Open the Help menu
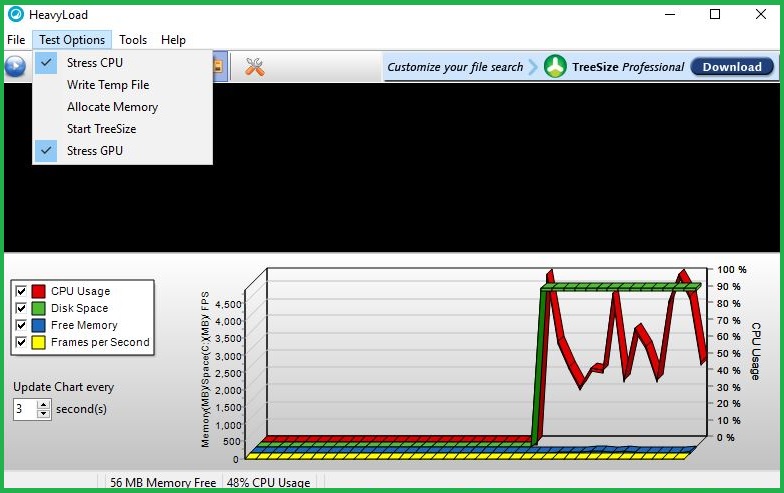The width and height of the screenshot is (784, 493). click(173, 40)
